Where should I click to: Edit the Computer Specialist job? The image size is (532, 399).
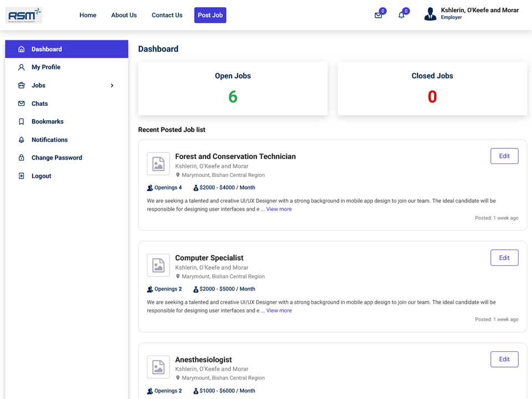(x=504, y=258)
